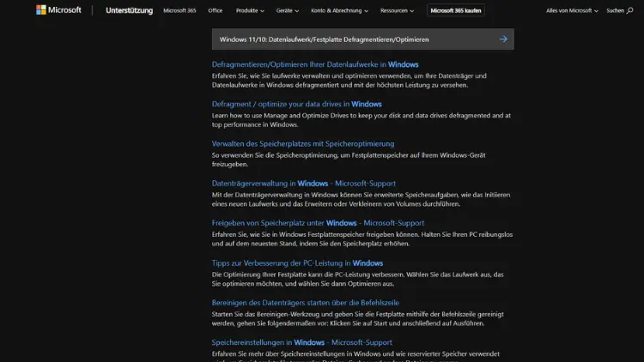Open Speichereinstellungen in Windows result
The image size is (644, 362).
tap(302, 342)
